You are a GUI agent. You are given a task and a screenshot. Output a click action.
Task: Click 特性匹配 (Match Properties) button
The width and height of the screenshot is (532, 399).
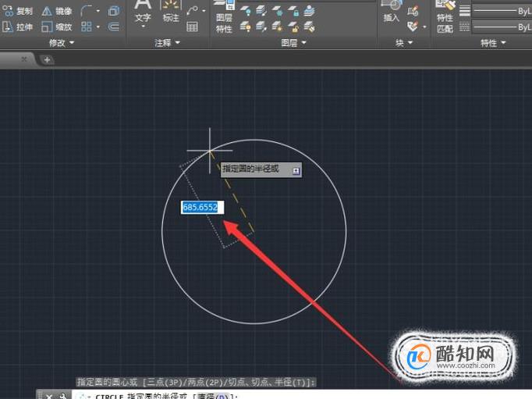445,16
